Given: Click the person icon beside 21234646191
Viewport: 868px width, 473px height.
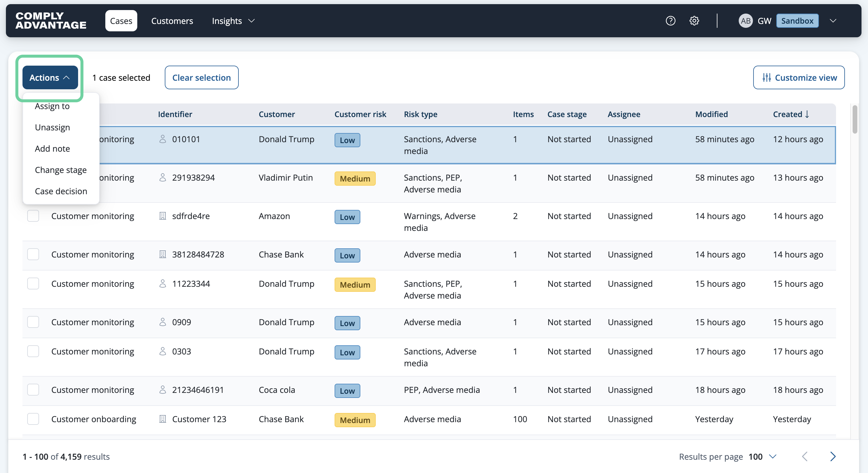Looking at the screenshot, I should tap(162, 390).
